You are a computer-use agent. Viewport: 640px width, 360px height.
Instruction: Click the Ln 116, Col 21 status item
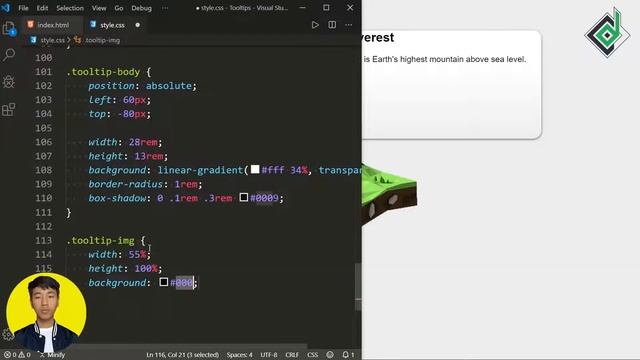tap(182, 355)
